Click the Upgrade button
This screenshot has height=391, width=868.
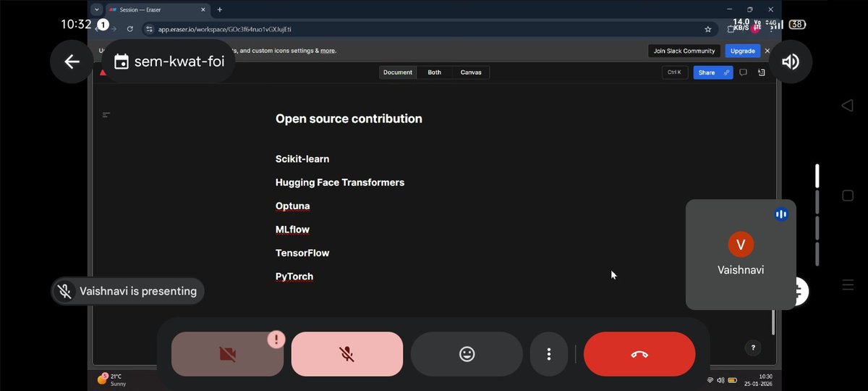pos(743,51)
